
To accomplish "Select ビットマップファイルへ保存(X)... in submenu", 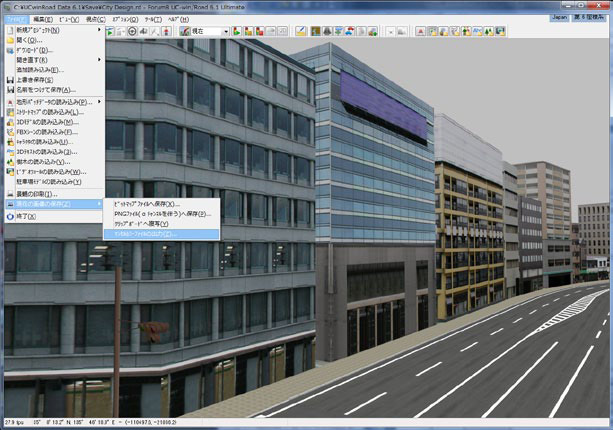I will 161,204.
